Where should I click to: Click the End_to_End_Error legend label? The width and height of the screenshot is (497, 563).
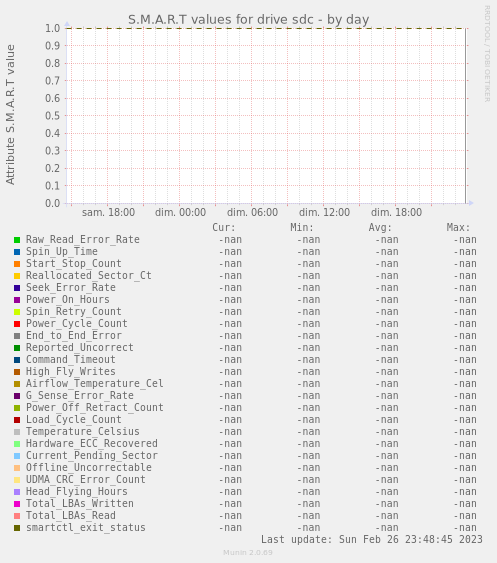(74, 336)
